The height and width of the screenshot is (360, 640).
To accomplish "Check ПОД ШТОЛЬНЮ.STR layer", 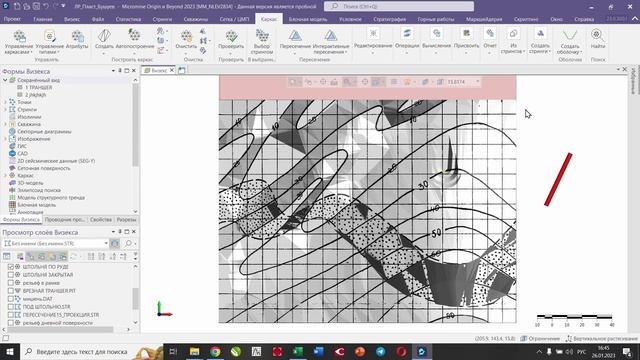I will pos(11,307).
